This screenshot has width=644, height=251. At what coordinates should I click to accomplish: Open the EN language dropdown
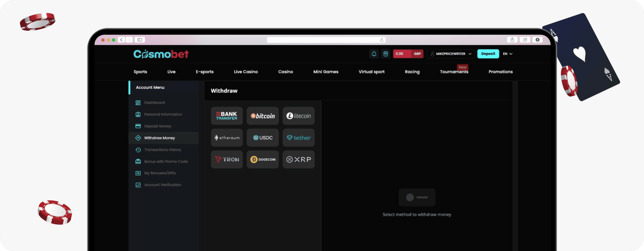[x=508, y=54]
